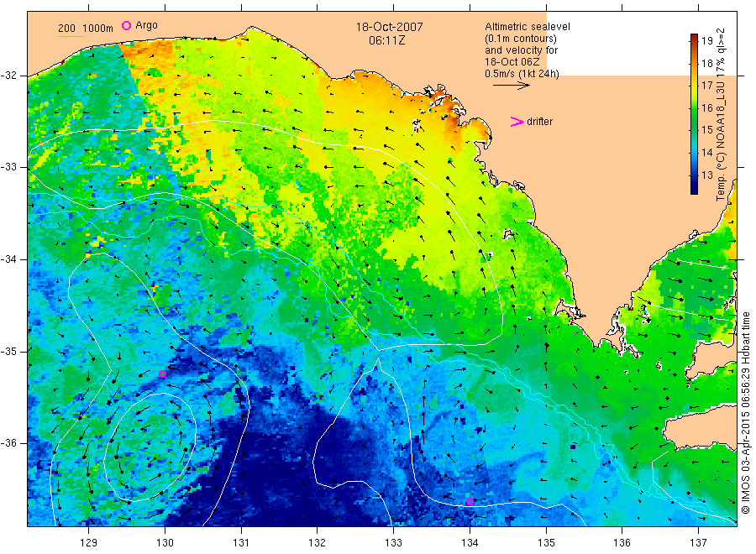Click the 'Altimetric sealevel' text line
This screenshot has height=554, width=756.
528,27
